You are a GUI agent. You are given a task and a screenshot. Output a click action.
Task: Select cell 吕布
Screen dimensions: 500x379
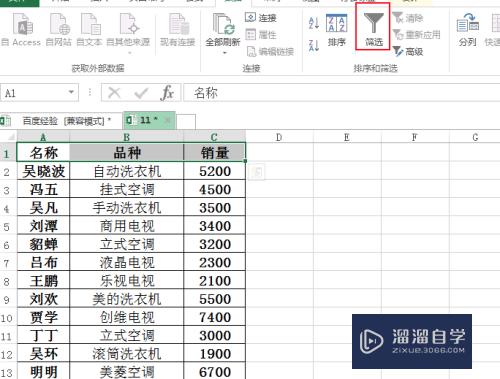[43, 262]
